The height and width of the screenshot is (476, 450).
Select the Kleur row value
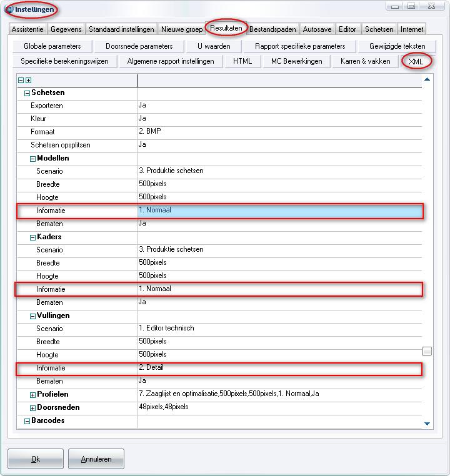(279, 119)
